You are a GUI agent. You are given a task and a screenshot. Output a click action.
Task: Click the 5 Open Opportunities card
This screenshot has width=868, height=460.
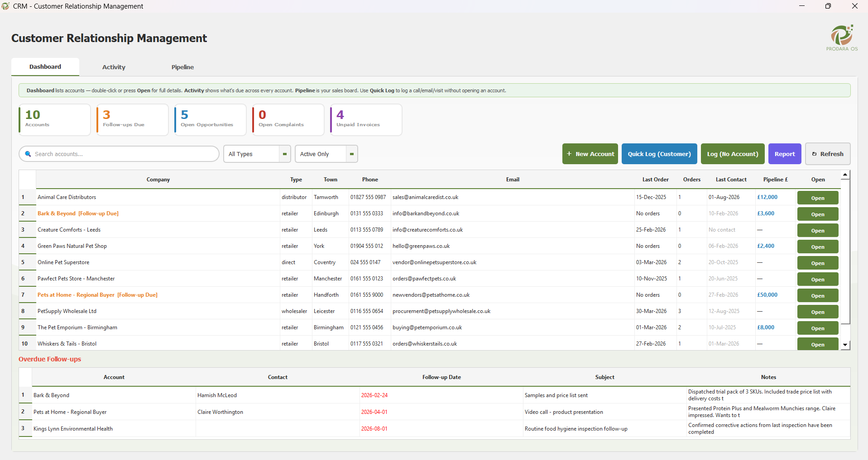point(211,120)
